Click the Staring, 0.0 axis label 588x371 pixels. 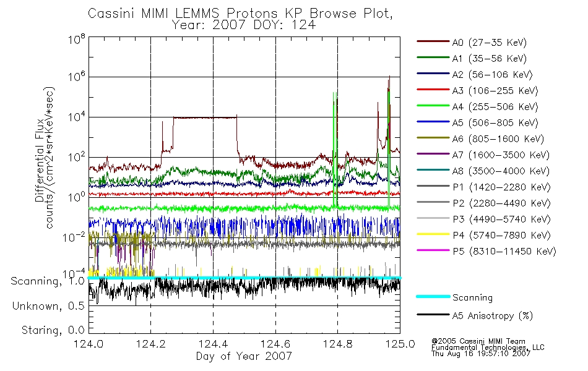[53, 331]
